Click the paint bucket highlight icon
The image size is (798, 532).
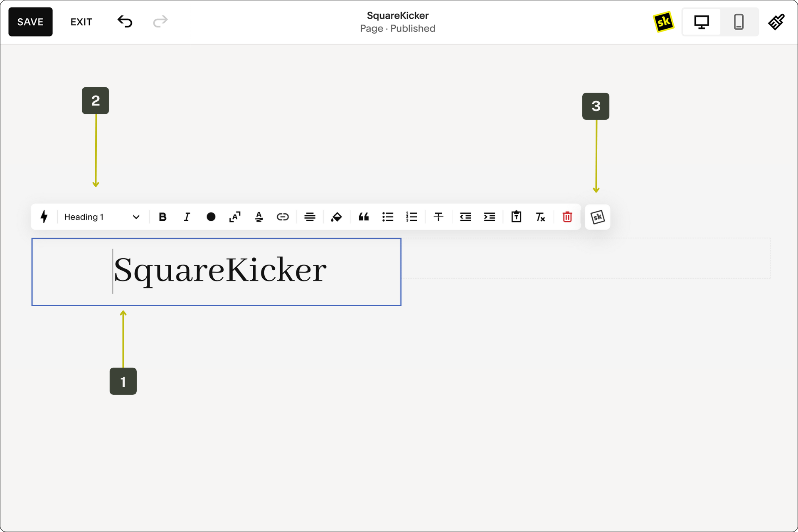click(x=336, y=217)
